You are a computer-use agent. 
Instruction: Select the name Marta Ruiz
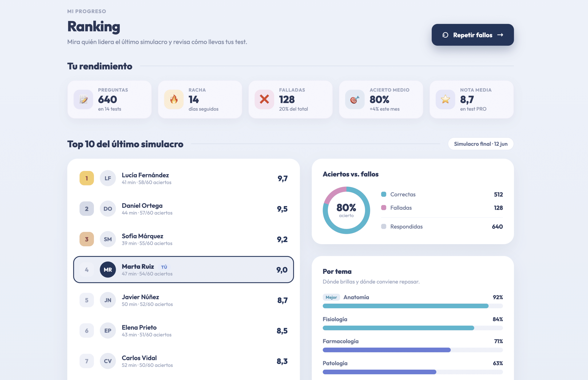[x=138, y=267]
